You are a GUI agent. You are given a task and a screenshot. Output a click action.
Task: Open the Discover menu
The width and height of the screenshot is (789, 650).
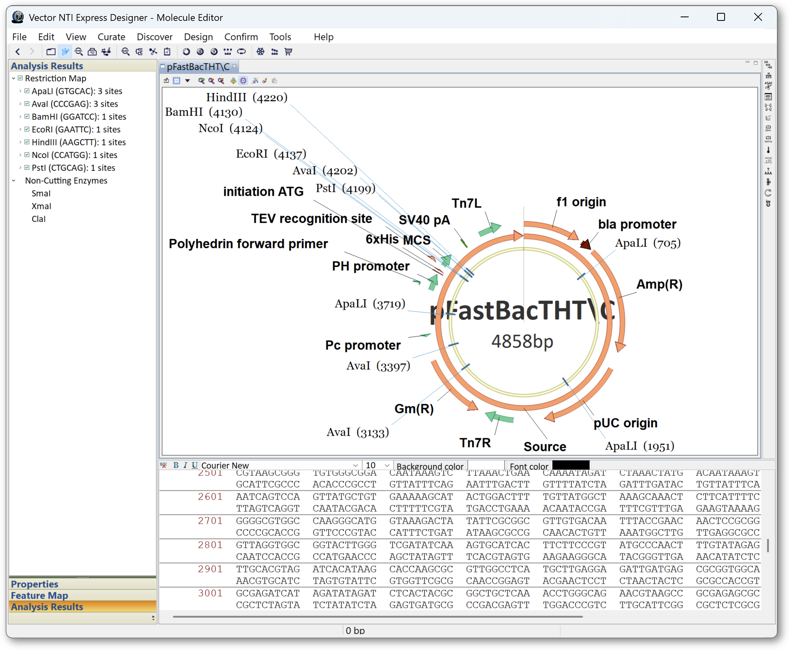pyautogui.click(x=154, y=37)
